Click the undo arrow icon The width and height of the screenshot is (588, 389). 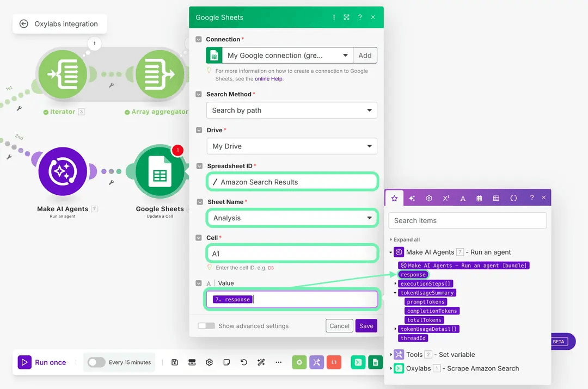tap(244, 362)
